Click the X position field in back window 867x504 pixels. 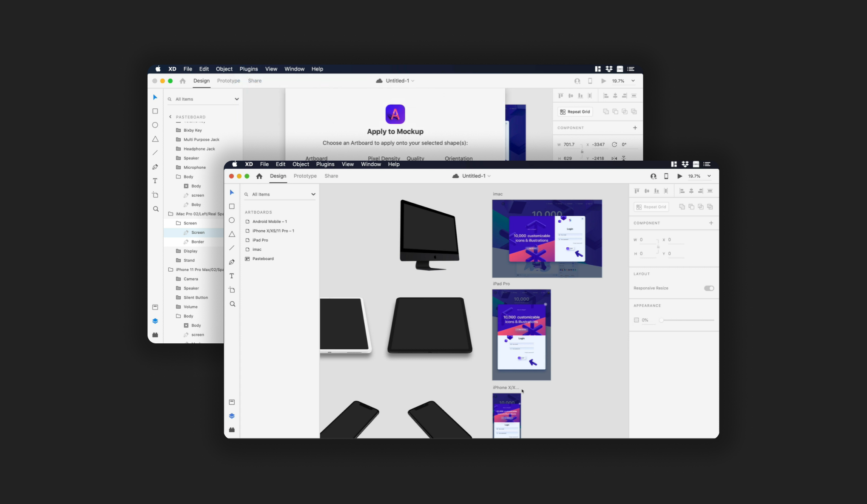coord(600,144)
